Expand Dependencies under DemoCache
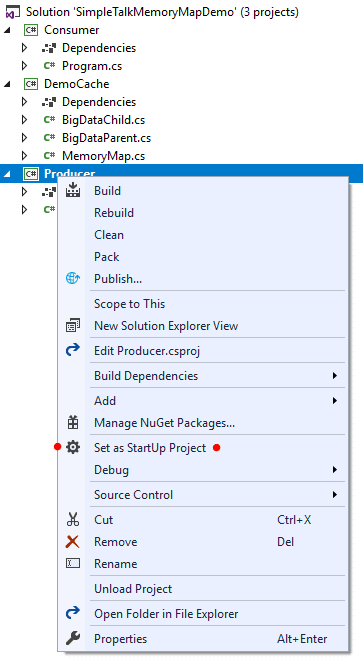The width and height of the screenshot is (363, 662). coord(24,102)
